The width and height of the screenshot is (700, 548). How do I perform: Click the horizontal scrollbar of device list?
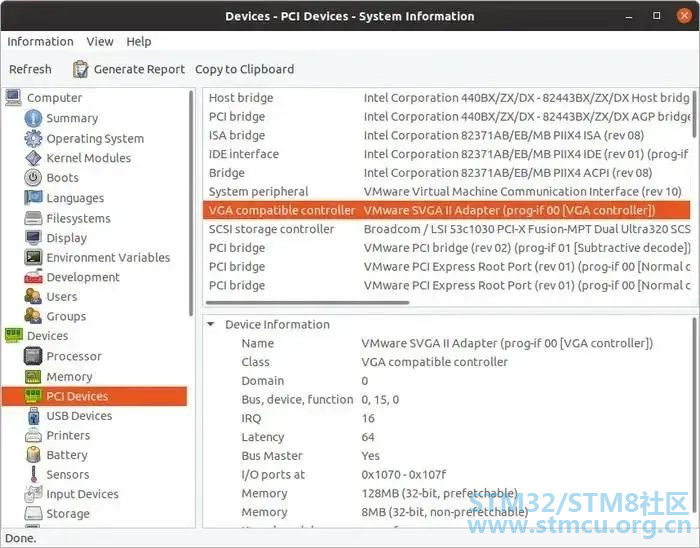coord(307,303)
